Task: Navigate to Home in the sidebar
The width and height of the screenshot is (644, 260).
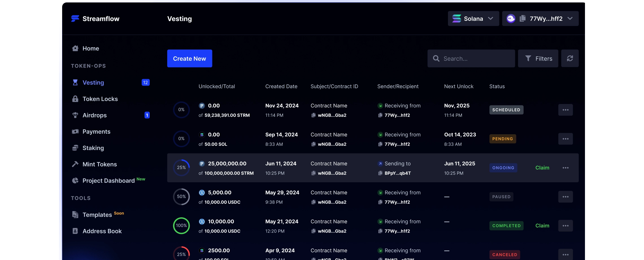Action: (90, 48)
